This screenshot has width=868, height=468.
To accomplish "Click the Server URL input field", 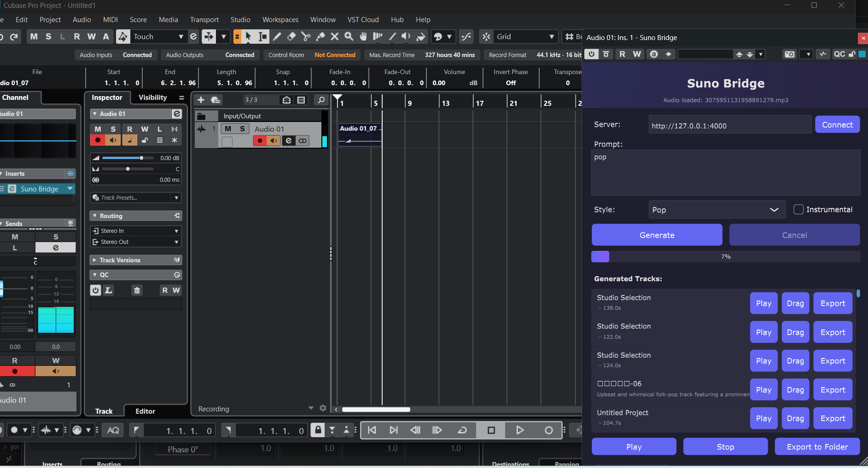I will tap(729, 125).
